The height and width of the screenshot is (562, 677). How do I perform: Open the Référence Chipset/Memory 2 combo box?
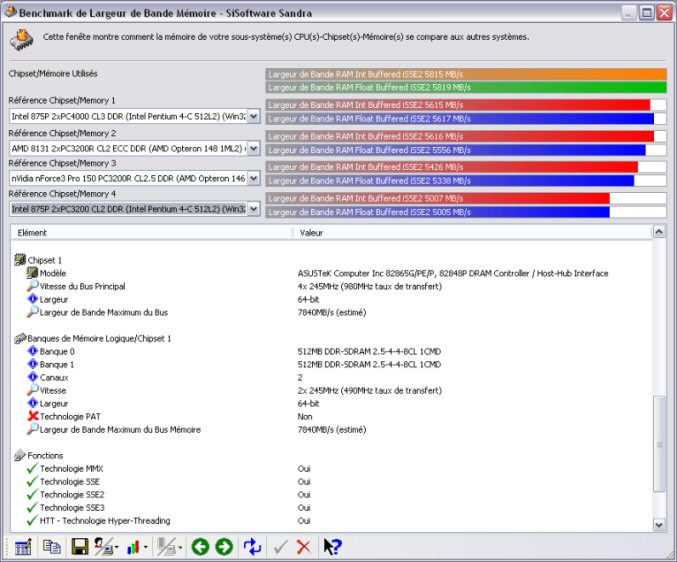[134, 148]
